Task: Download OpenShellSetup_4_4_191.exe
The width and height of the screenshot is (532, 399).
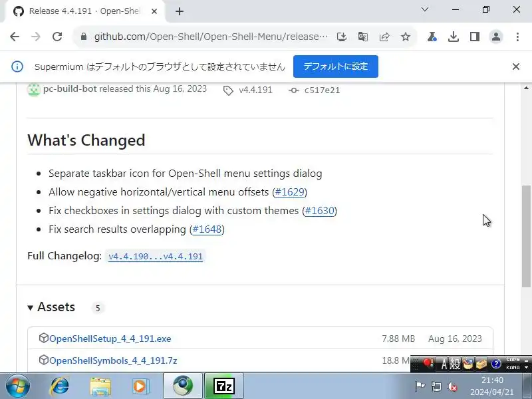Action: (x=110, y=338)
